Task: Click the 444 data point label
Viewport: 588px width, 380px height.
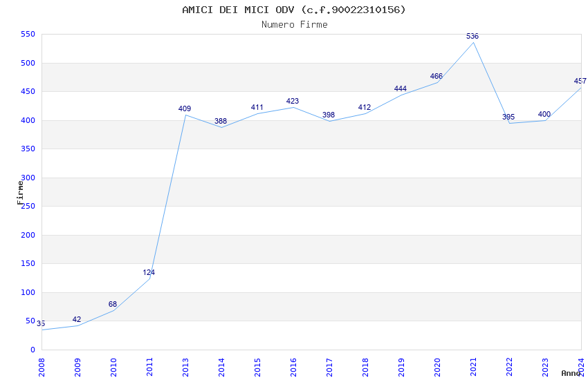Action: click(401, 88)
